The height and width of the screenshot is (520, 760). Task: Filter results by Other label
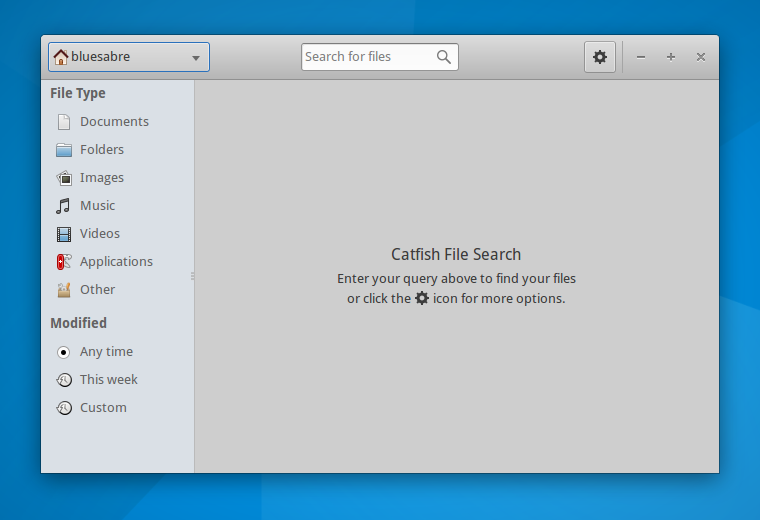click(97, 290)
